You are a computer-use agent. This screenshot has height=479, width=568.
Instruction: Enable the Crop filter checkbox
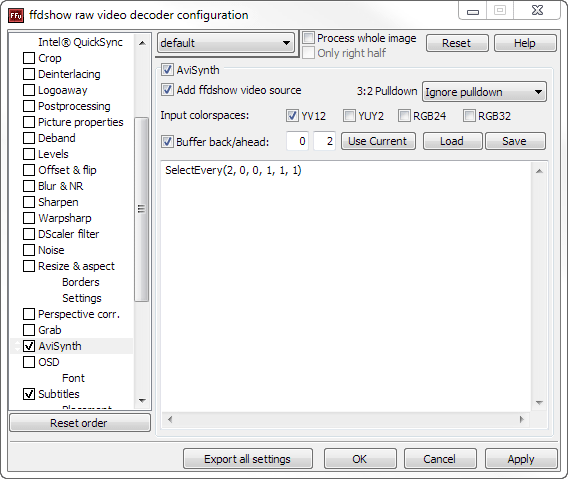tap(29, 58)
